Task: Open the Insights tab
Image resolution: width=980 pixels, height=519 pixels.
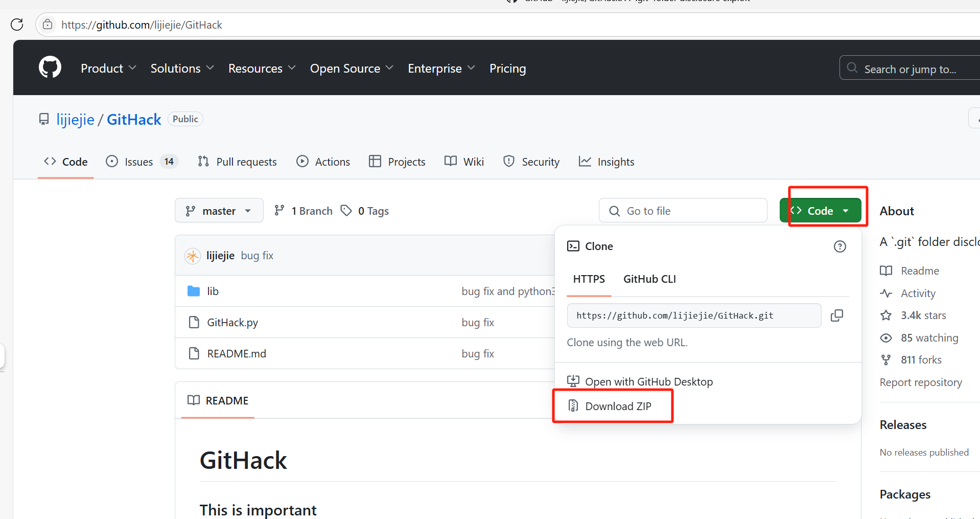Action: (606, 162)
